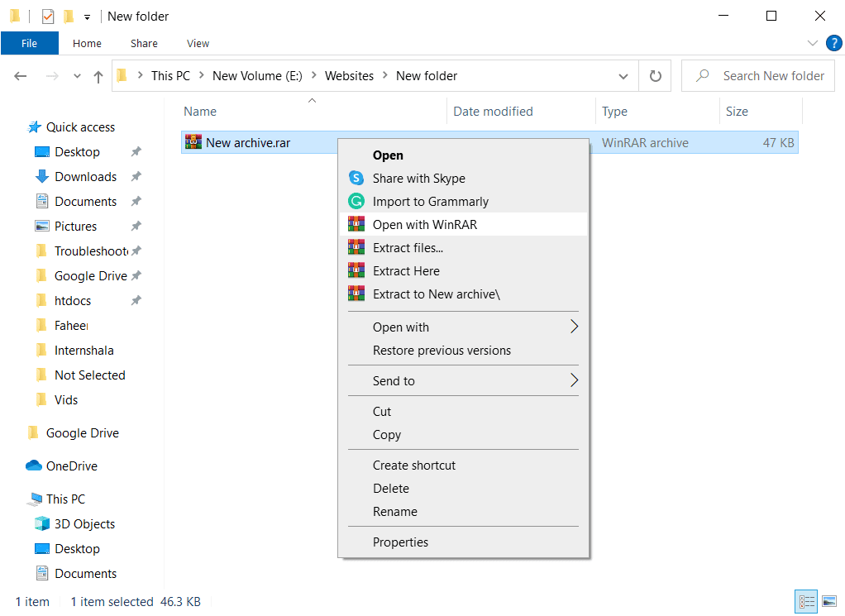Viewport: 845px width, 616px height.
Task: Select Cut from the context menu
Action: coord(464,411)
